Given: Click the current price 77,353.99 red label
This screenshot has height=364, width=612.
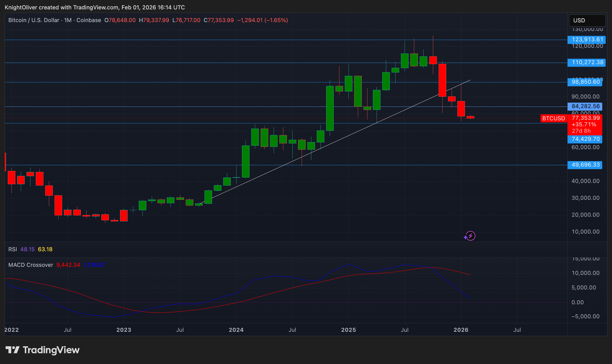Looking at the screenshot, I should (586, 118).
